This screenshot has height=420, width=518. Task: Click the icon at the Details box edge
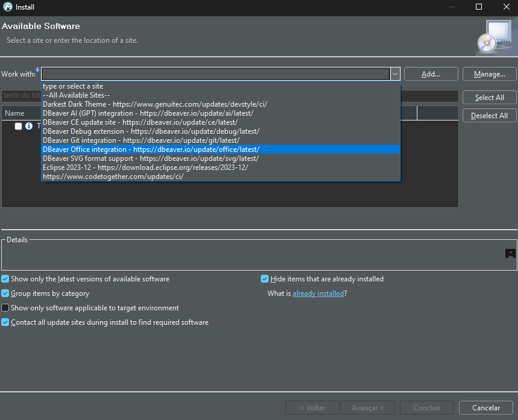point(510,254)
